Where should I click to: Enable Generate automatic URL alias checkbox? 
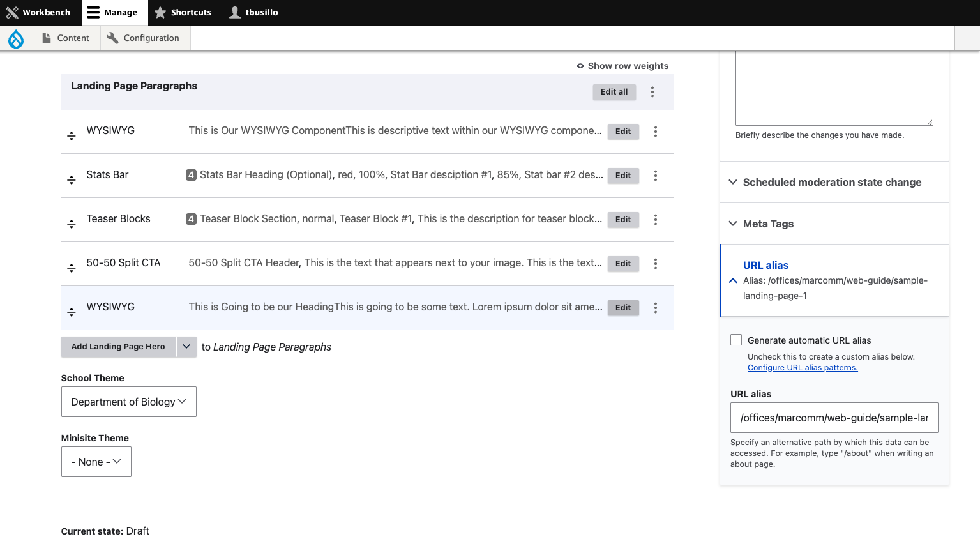[736, 340]
